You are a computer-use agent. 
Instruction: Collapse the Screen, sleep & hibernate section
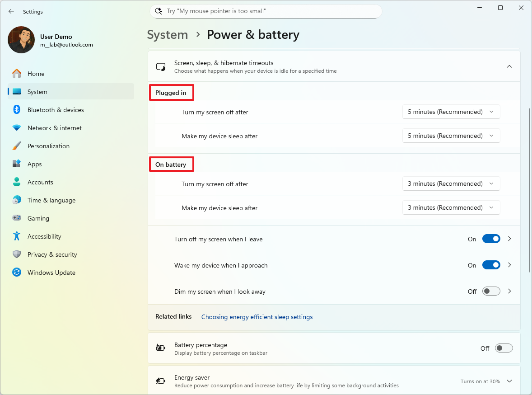tap(509, 66)
